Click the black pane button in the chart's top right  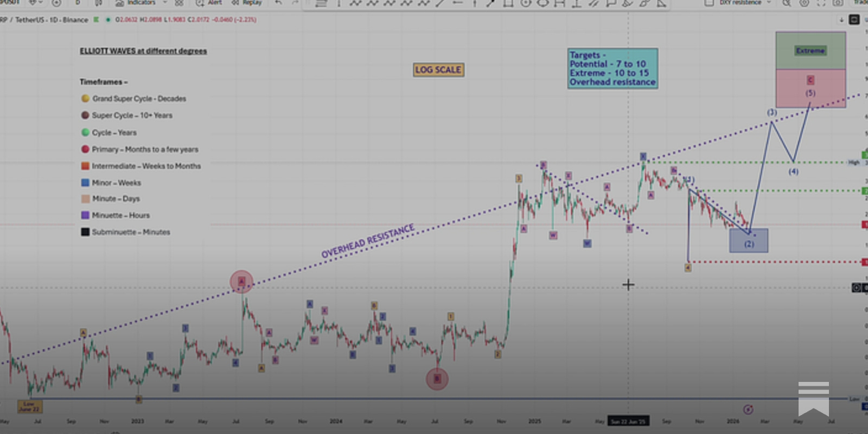(854, 20)
